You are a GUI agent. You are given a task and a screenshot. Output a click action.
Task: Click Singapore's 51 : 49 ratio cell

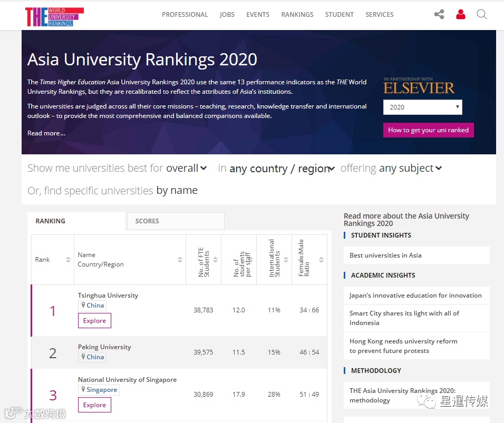click(309, 394)
